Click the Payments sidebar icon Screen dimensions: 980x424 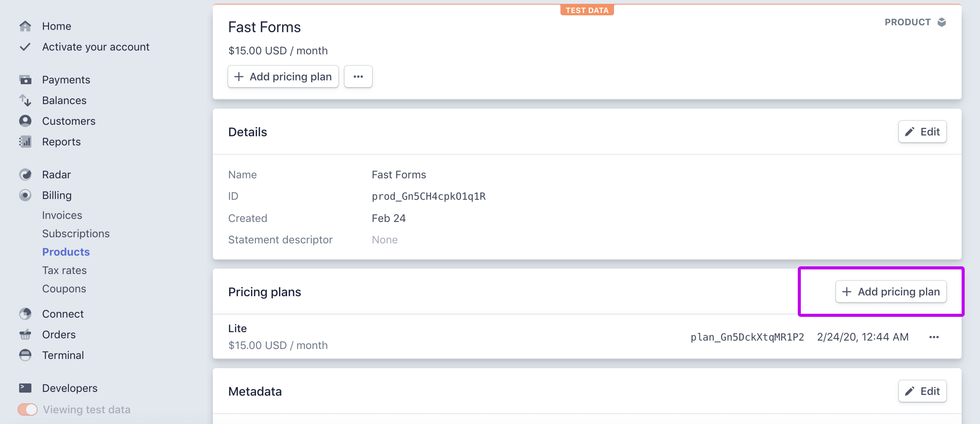pos(24,79)
